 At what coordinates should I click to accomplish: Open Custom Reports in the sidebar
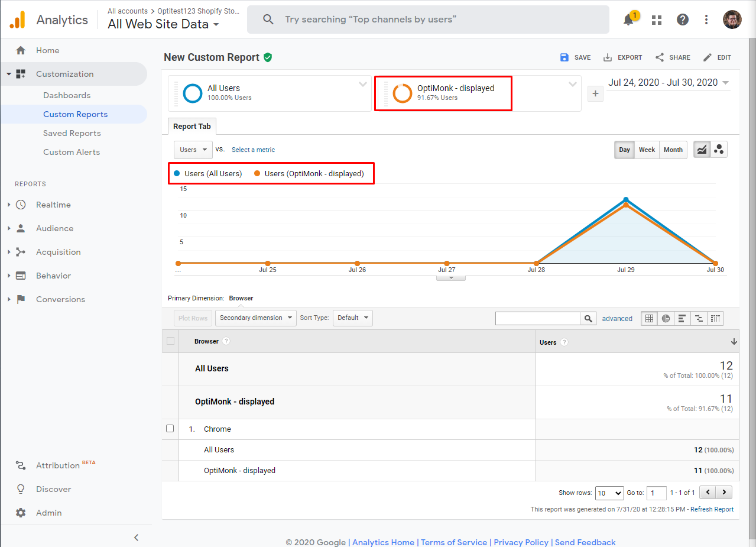pos(75,114)
